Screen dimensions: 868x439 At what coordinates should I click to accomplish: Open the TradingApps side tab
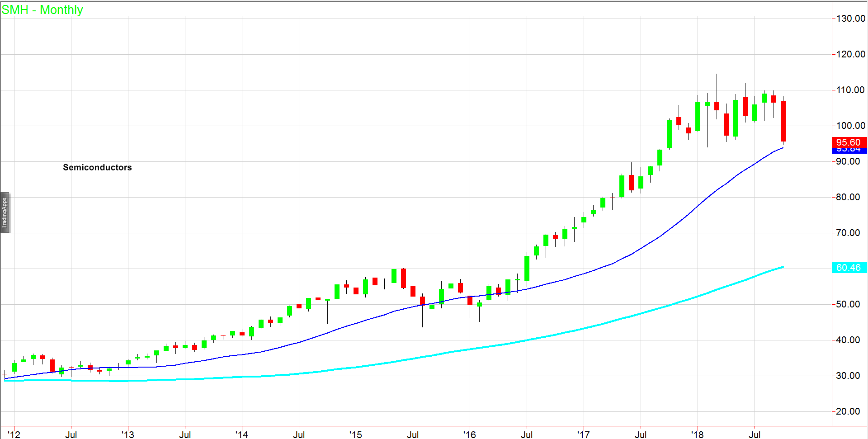coord(5,213)
